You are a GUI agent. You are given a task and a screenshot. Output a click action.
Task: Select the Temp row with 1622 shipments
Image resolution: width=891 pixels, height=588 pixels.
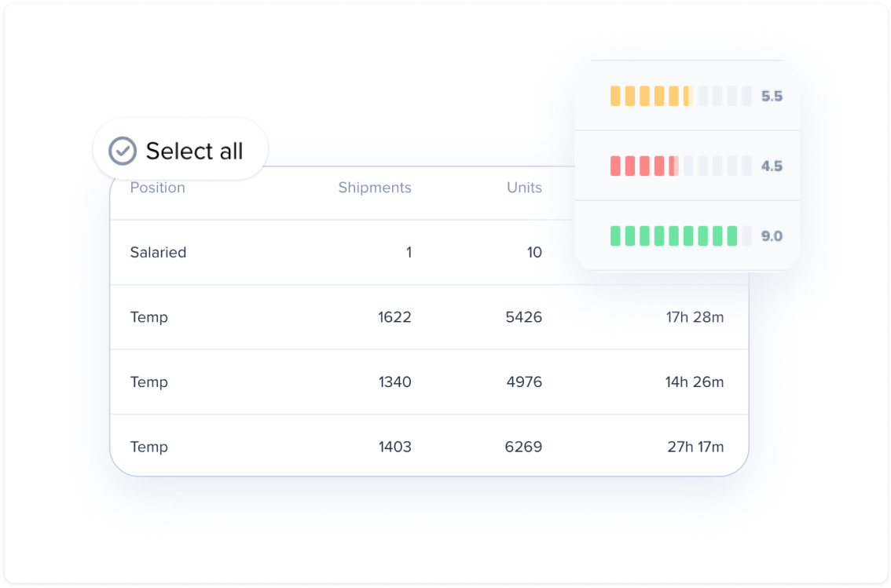429,317
